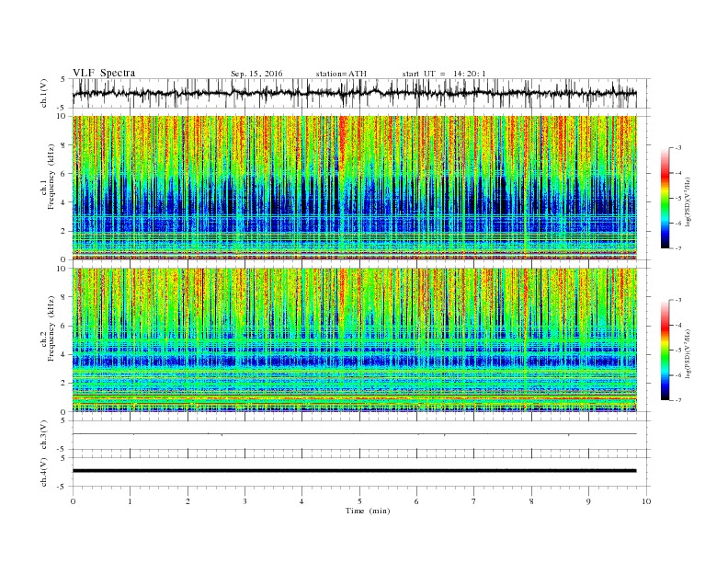Click the "VLF Spectra" title text

coord(104,73)
